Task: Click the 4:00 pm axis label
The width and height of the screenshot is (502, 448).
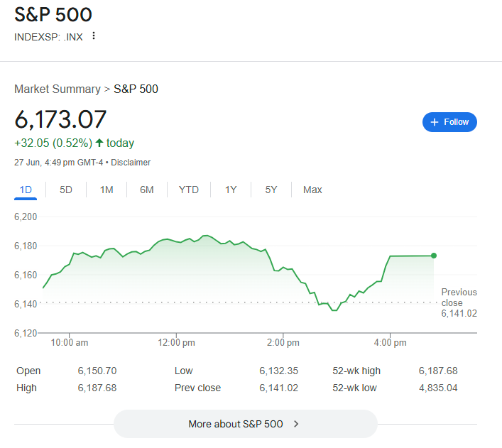Action: pos(390,343)
